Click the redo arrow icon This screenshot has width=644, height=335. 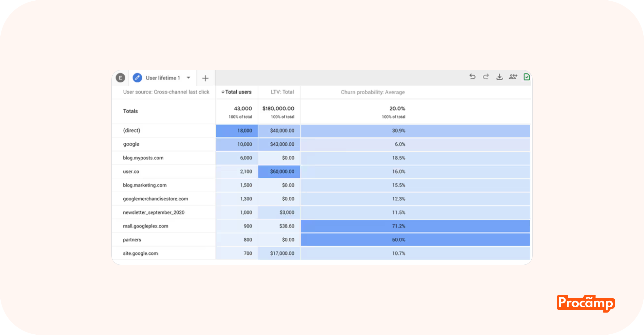click(486, 77)
